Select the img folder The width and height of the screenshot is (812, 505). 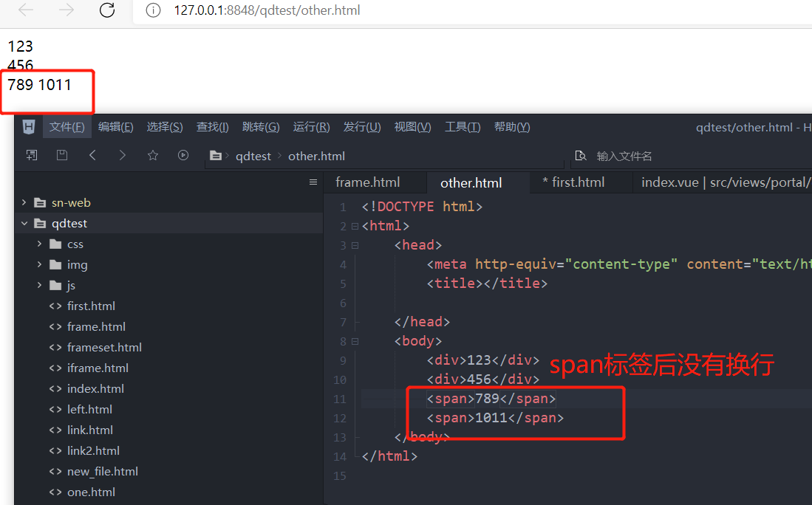click(x=77, y=265)
